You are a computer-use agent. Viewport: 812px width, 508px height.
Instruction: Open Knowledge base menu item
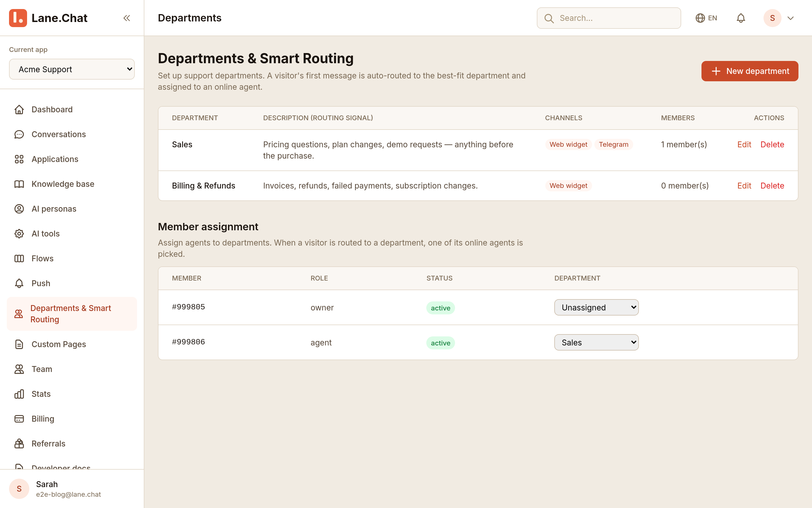tap(72, 184)
